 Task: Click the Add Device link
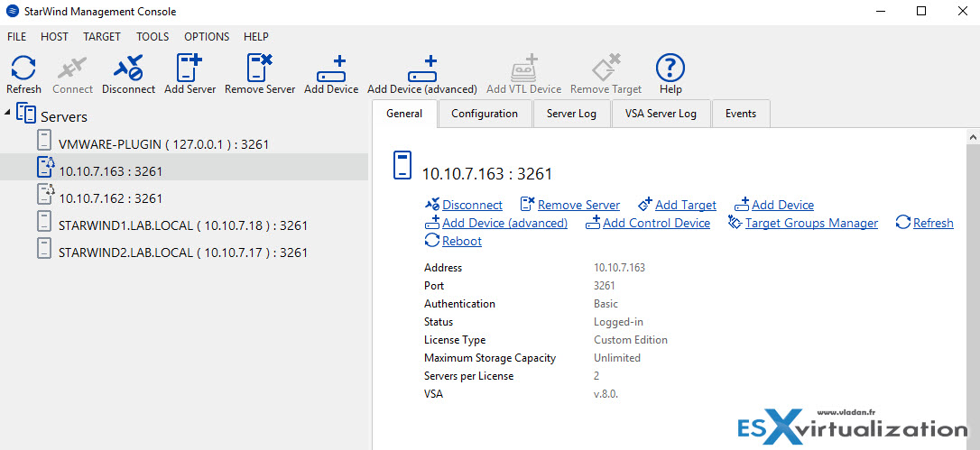point(782,205)
